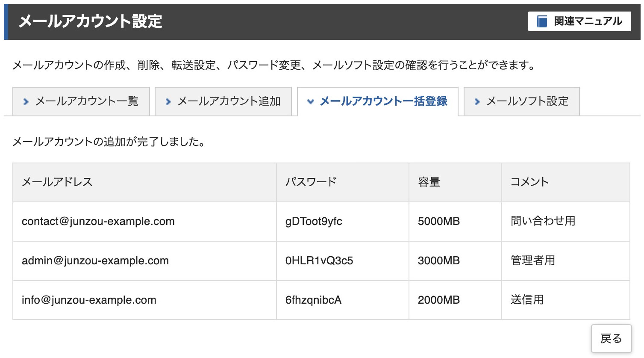Click chevron icon beside メールアカウント追加
Screen dimensions: 644x358
click(x=168, y=102)
